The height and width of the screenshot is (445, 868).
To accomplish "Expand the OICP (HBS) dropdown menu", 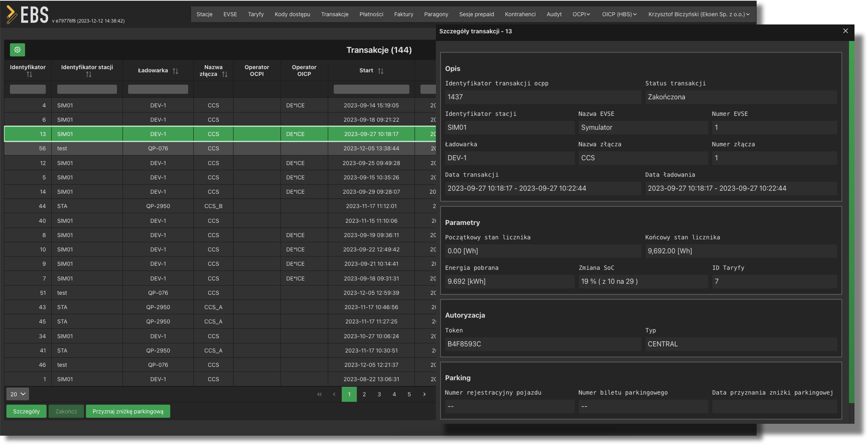I will point(619,14).
